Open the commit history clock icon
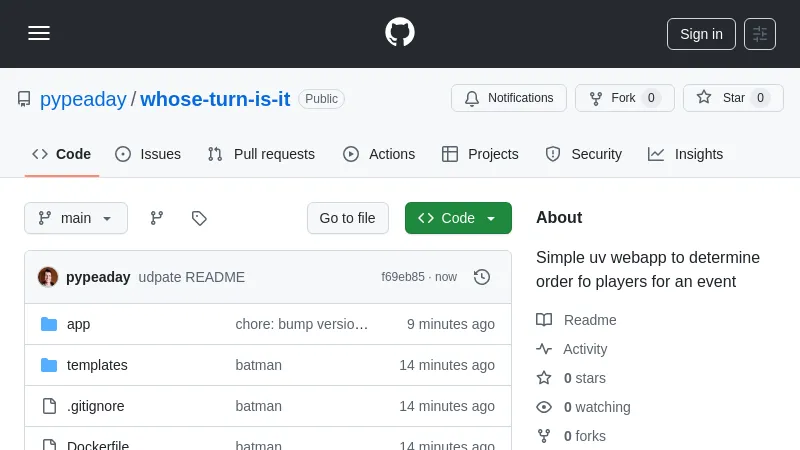The image size is (800, 450). (x=482, y=277)
